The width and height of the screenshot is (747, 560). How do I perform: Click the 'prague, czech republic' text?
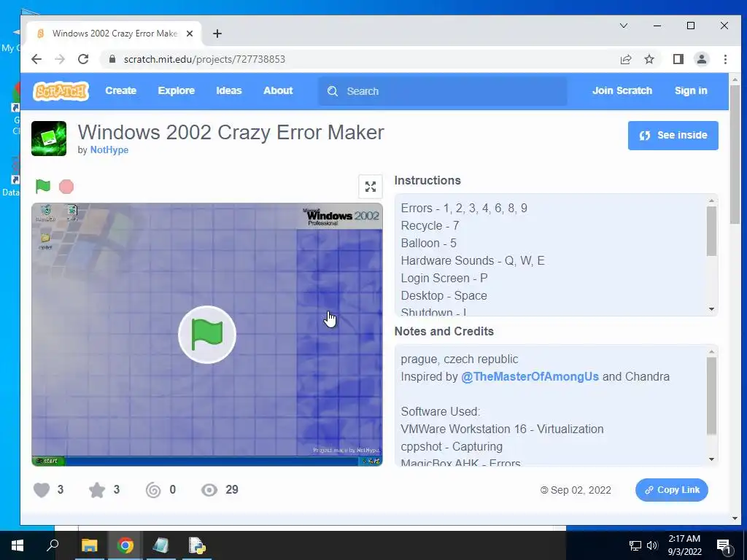pos(460,359)
